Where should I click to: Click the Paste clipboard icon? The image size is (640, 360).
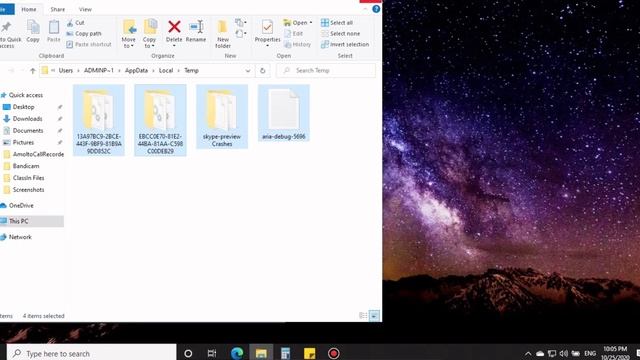click(54, 28)
